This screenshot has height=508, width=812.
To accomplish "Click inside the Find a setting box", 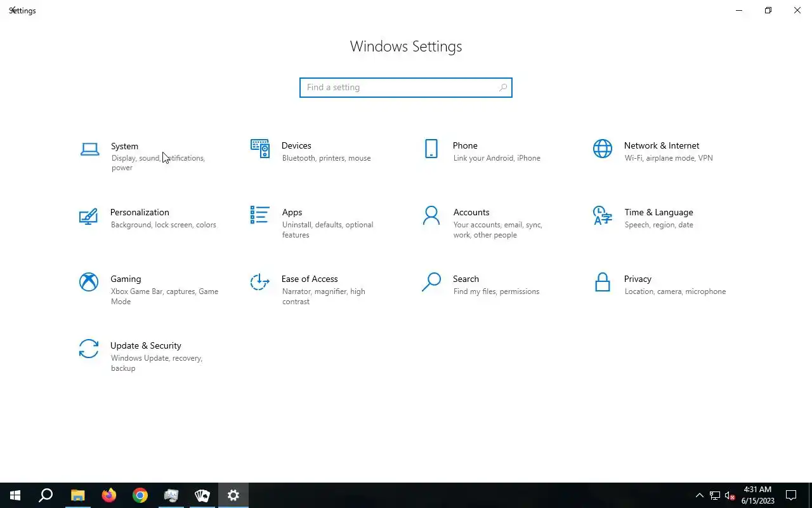I will pos(406,88).
